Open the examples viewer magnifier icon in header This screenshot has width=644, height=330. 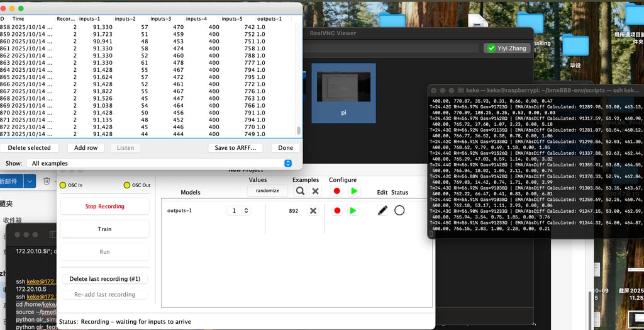pos(300,191)
